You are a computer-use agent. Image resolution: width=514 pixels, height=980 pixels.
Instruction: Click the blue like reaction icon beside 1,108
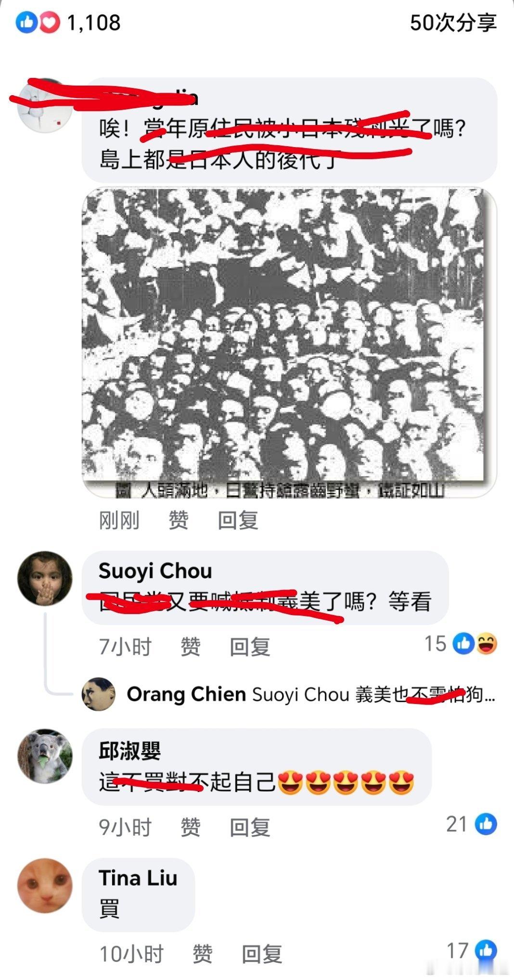tap(26, 23)
